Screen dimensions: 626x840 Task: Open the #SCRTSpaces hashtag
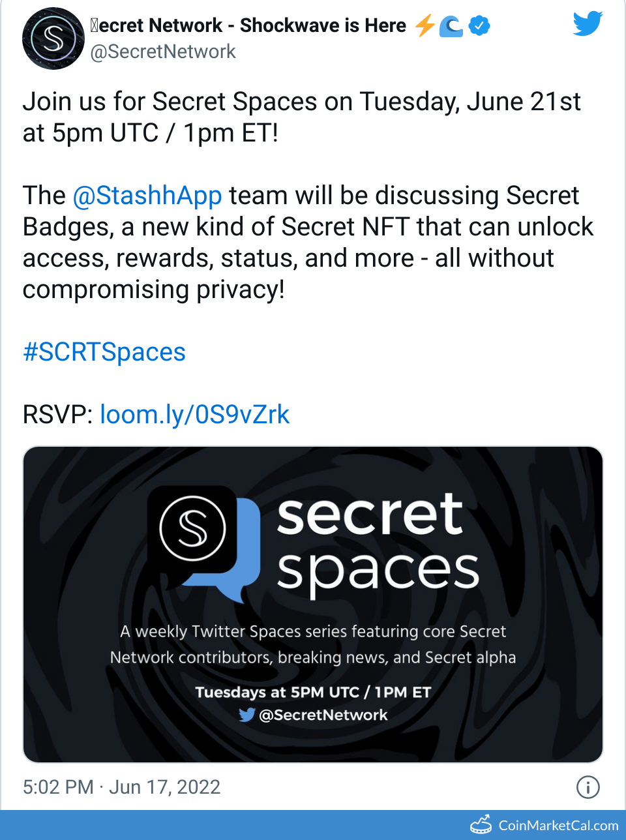click(104, 352)
